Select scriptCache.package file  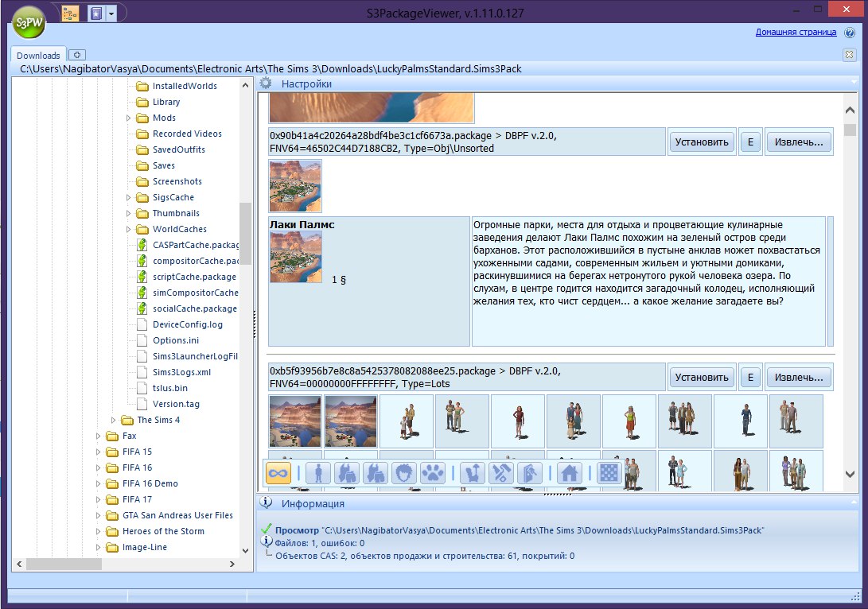click(194, 277)
